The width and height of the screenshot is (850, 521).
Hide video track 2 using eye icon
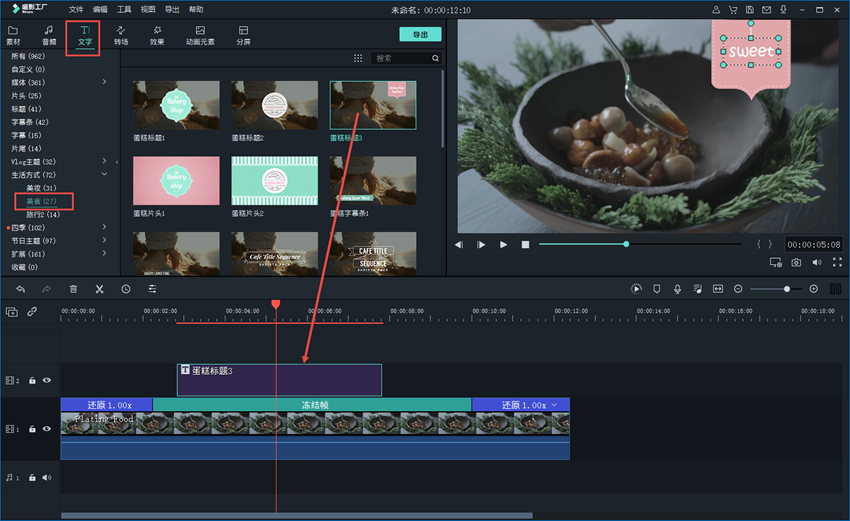click(46, 380)
